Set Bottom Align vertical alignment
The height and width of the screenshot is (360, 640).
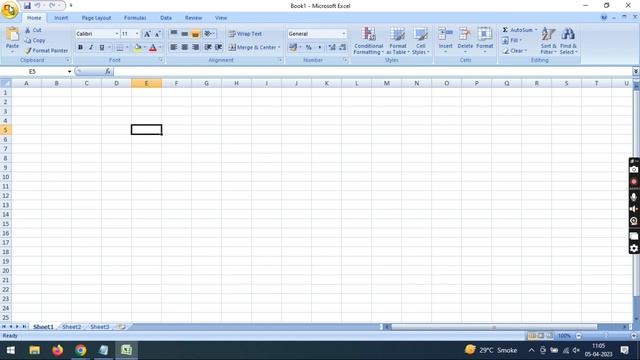point(196,33)
